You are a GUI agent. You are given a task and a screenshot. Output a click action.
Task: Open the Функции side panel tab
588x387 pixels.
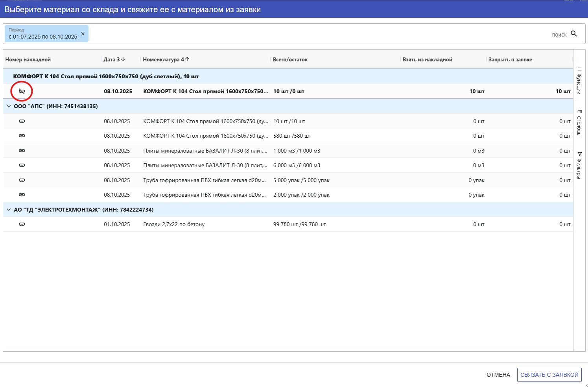(579, 81)
